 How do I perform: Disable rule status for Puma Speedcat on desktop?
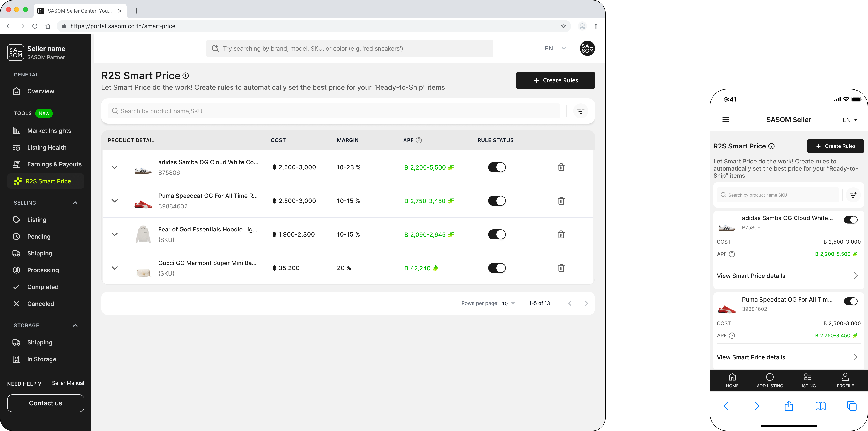coord(497,201)
